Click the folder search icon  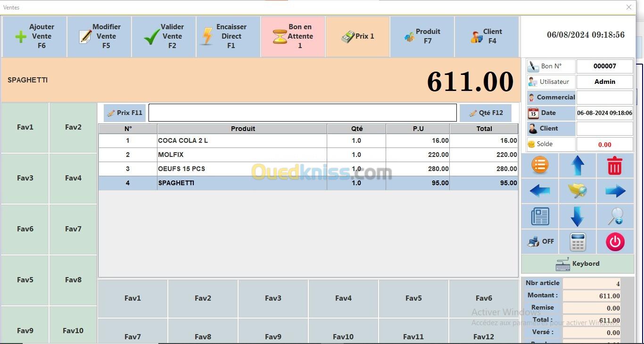point(578,191)
